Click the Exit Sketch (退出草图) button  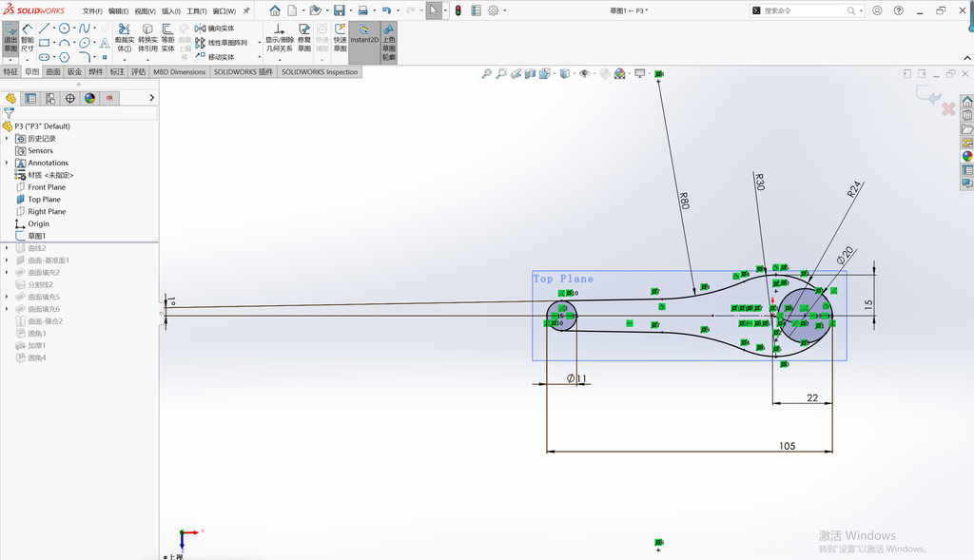pos(10,38)
